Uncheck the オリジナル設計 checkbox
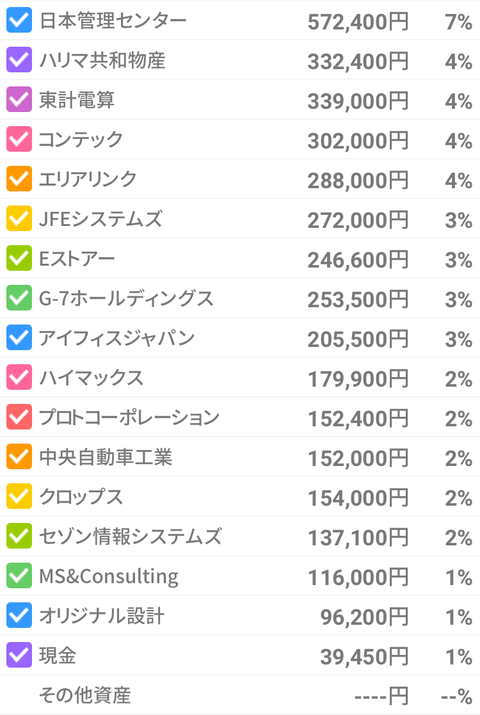 pos(19,615)
